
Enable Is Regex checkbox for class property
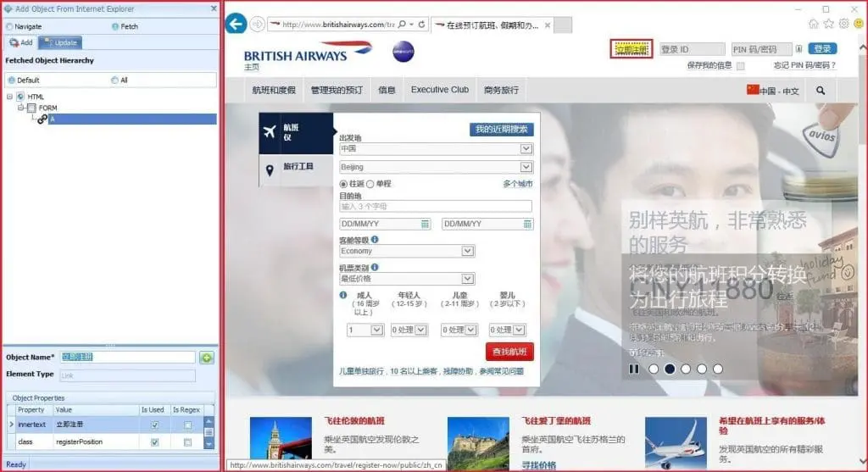(187, 442)
